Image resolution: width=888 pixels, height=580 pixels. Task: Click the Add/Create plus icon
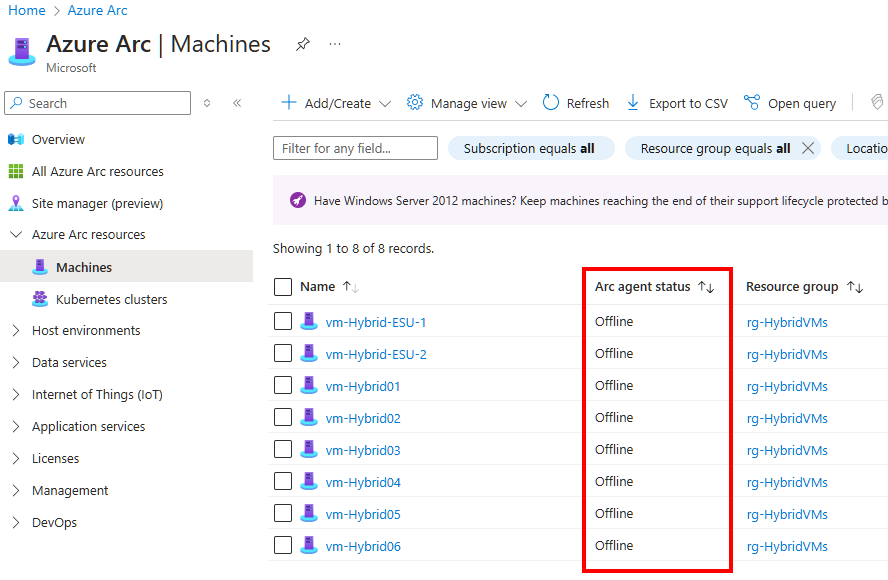(289, 103)
